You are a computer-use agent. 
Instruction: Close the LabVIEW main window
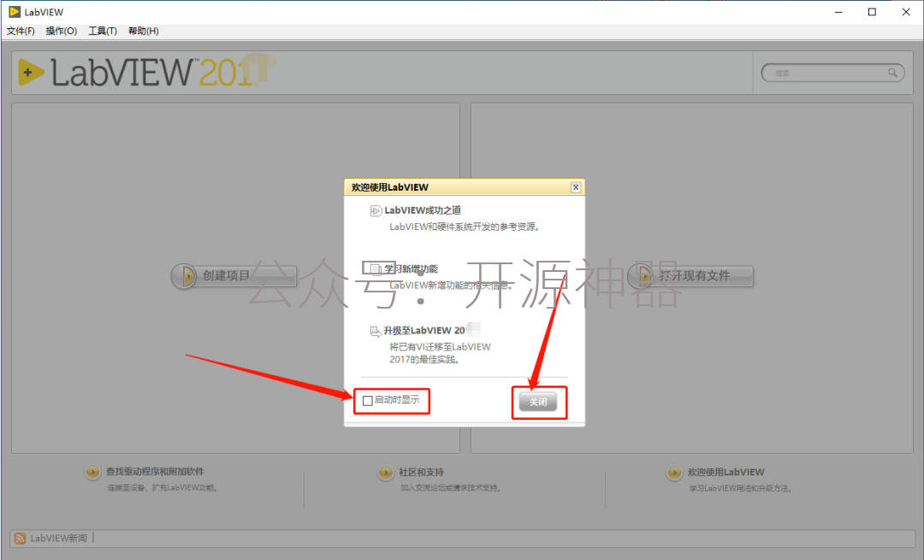(906, 12)
